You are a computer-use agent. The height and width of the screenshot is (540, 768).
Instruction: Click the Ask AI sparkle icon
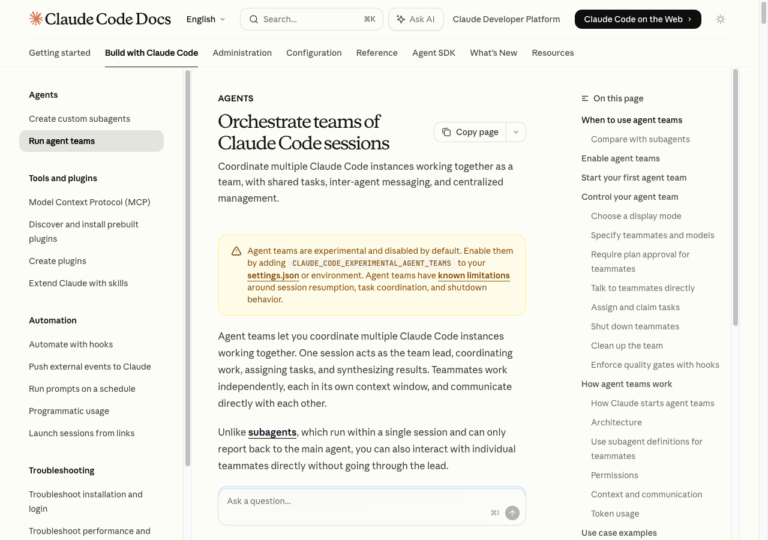click(x=401, y=19)
